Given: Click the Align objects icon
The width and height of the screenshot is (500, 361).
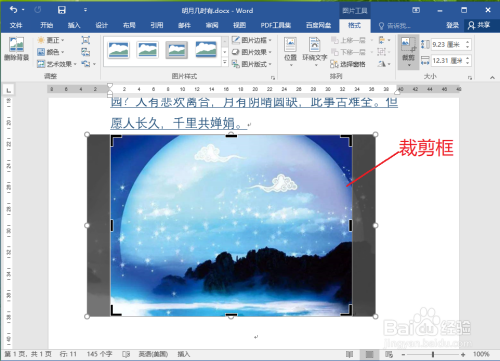Looking at the screenshot, I should (x=383, y=40).
